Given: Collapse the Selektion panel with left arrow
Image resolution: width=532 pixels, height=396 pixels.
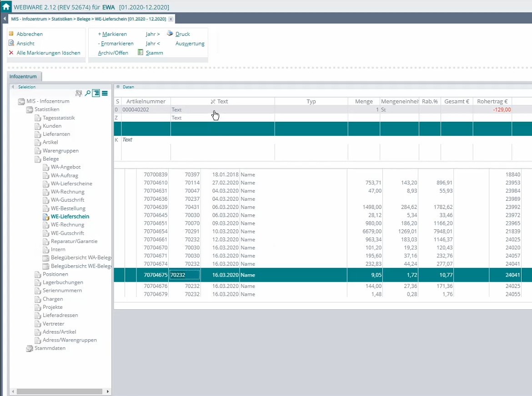Looking at the screenshot, I should pyautogui.click(x=13, y=87).
